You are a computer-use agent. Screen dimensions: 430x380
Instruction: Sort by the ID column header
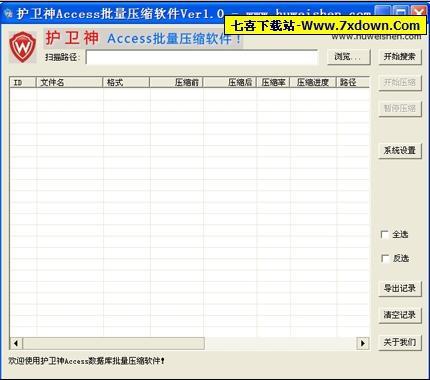pyautogui.click(x=23, y=82)
